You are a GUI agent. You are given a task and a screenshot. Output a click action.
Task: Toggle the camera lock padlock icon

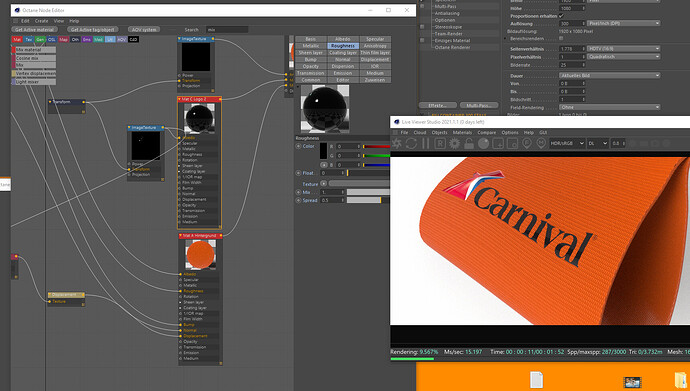coord(469,143)
